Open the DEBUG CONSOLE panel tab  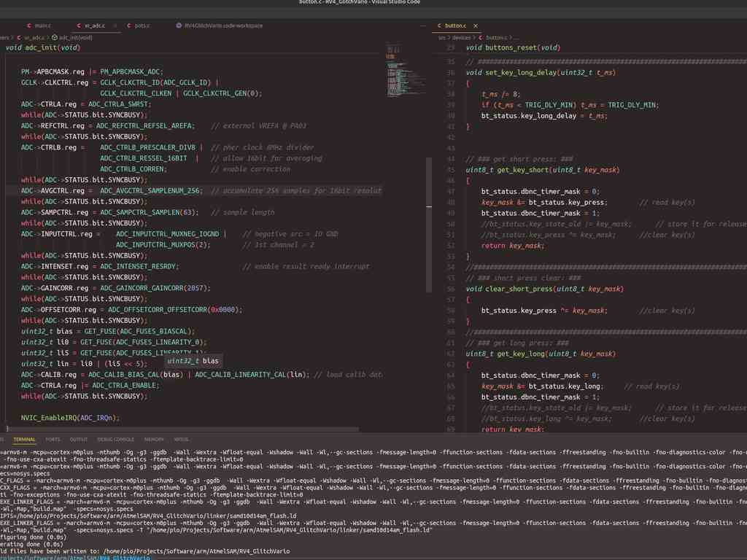pyautogui.click(x=116, y=440)
